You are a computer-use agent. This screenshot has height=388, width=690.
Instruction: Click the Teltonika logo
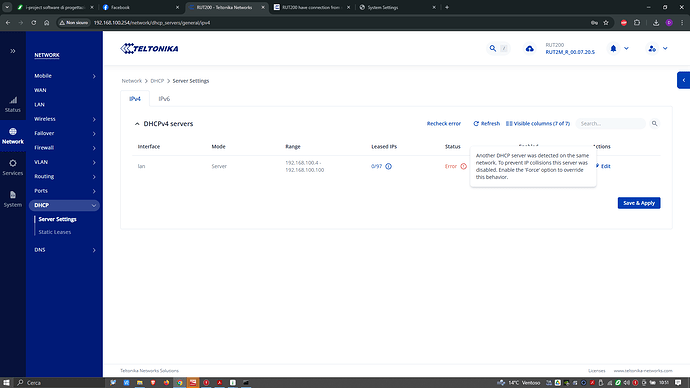point(149,48)
